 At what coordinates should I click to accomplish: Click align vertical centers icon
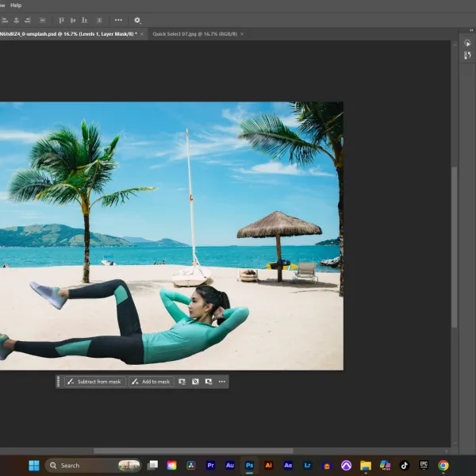[73, 21]
